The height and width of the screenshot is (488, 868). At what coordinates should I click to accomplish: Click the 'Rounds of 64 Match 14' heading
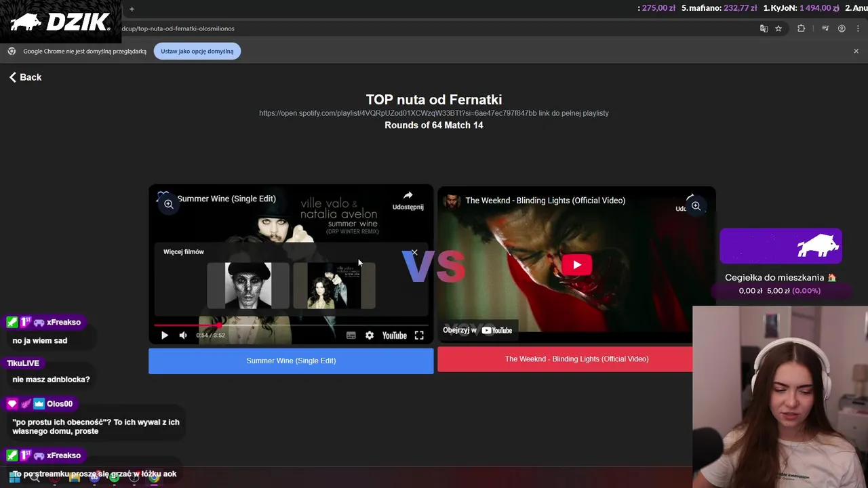point(434,125)
